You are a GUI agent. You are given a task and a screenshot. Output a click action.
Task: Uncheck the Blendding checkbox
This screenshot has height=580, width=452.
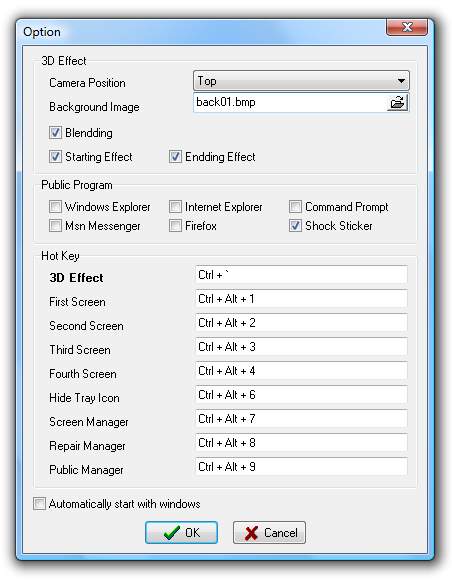click(55, 132)
